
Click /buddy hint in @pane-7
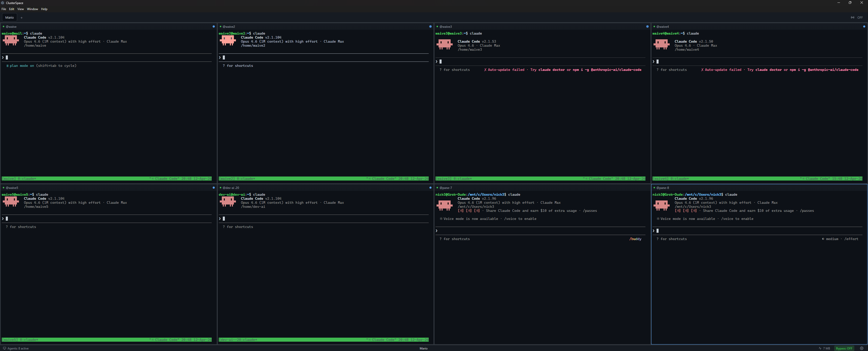pos(635,239)
